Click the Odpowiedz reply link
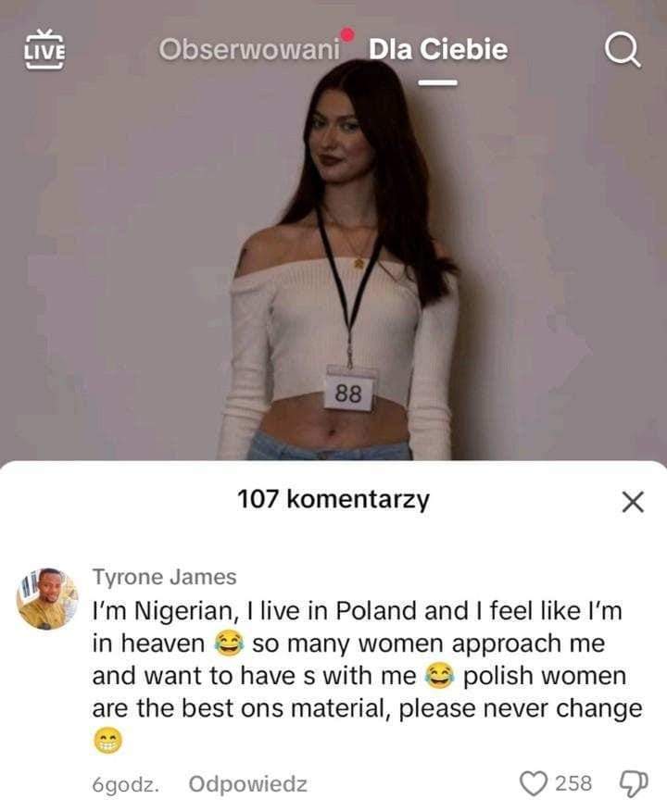Screen dimensions: 667x812 tap(247, 784)
